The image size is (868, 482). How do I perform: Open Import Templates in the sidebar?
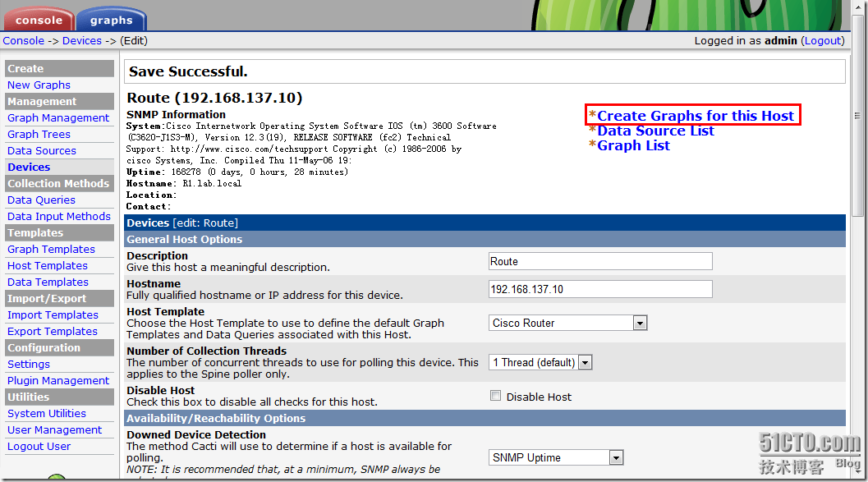[x=53, y=314]
